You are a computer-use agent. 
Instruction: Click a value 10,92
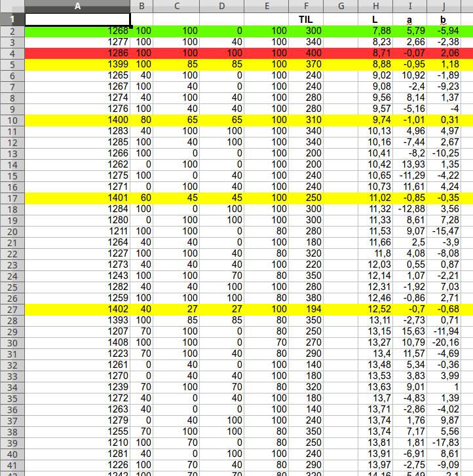(410, 75)
